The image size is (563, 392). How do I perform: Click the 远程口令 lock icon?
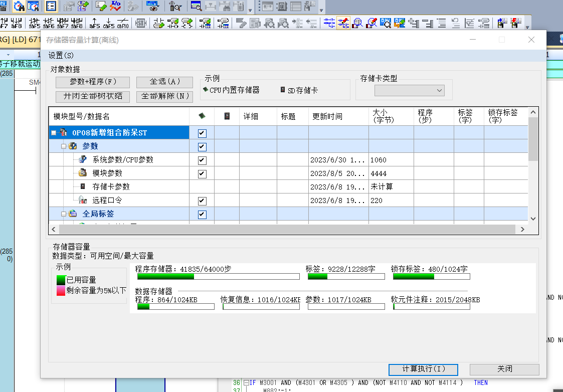83,200
